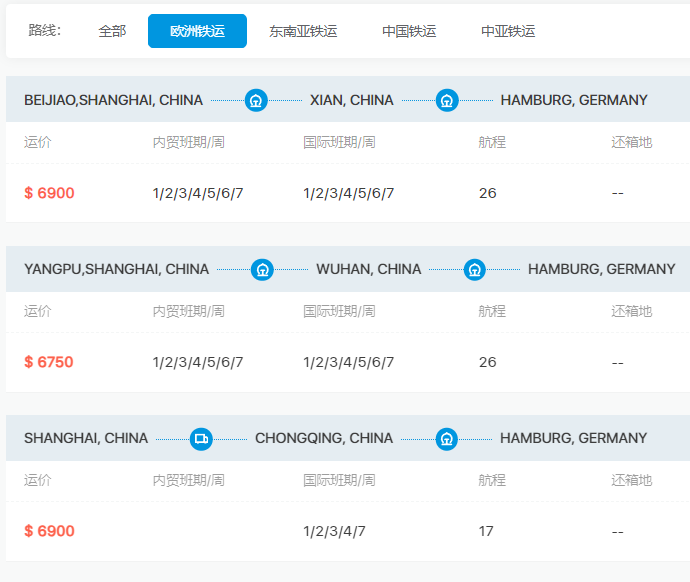Screen dimensions: 690x582
Task: Select the 欧洲铁运 route tab
Action: [x=197, y=31]
